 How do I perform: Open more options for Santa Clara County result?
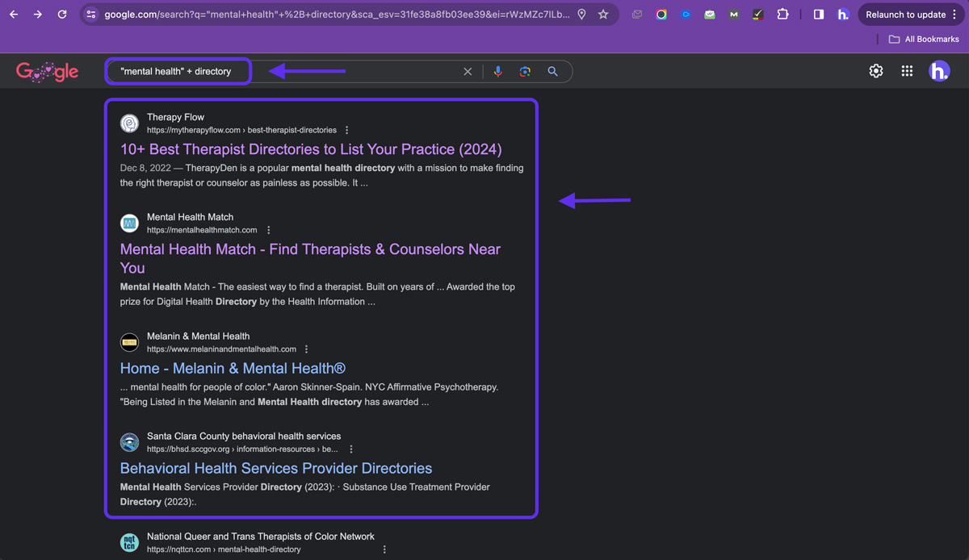351,449
